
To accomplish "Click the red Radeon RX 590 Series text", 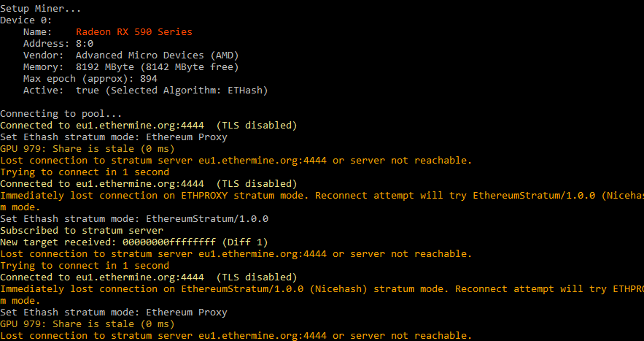I will point(134,32).
